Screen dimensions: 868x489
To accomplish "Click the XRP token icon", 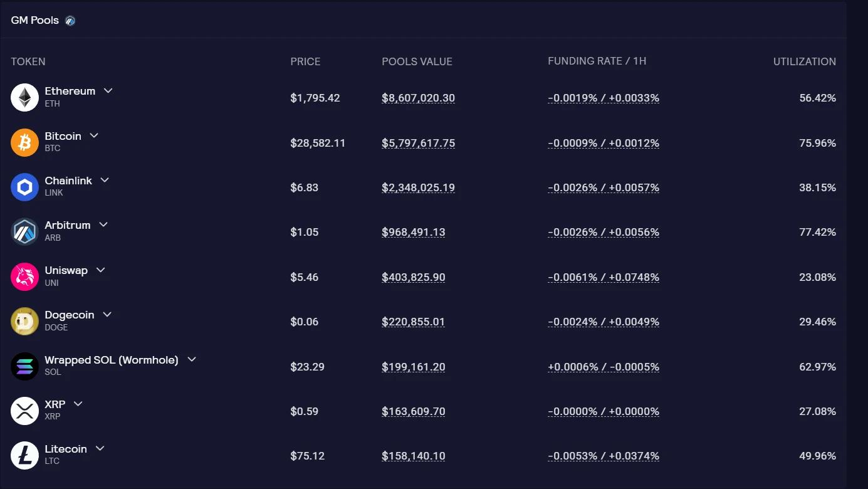I will point(24,411).
